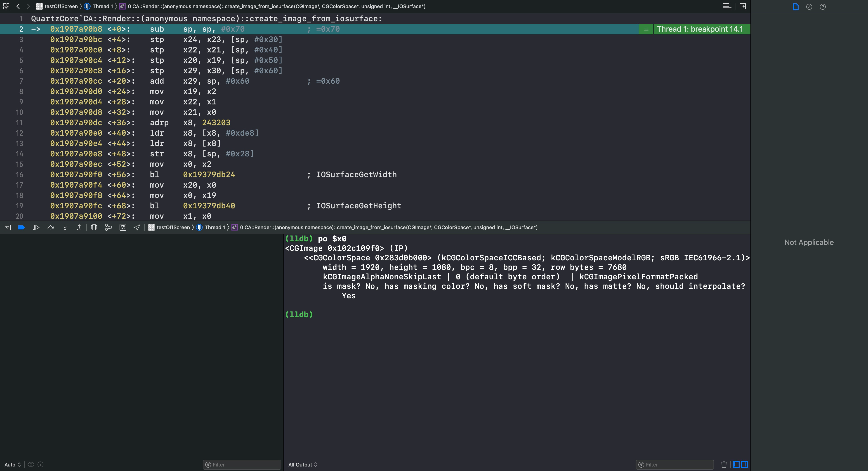Screen dimensions: 868x471
Task: Select testOffScreen in top jump bar
Action: [57, 6]
